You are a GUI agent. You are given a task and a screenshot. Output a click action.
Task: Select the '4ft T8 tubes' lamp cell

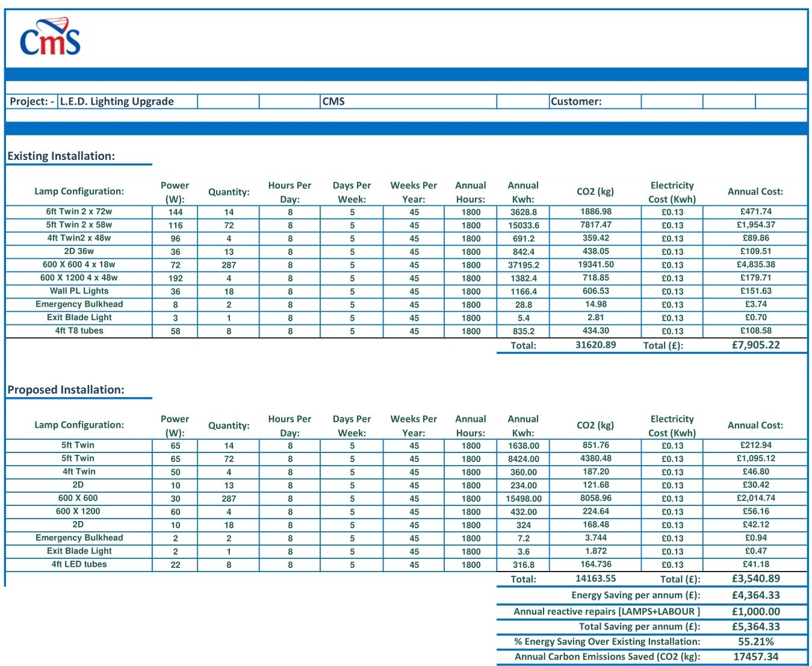click(x=79, y=331)
